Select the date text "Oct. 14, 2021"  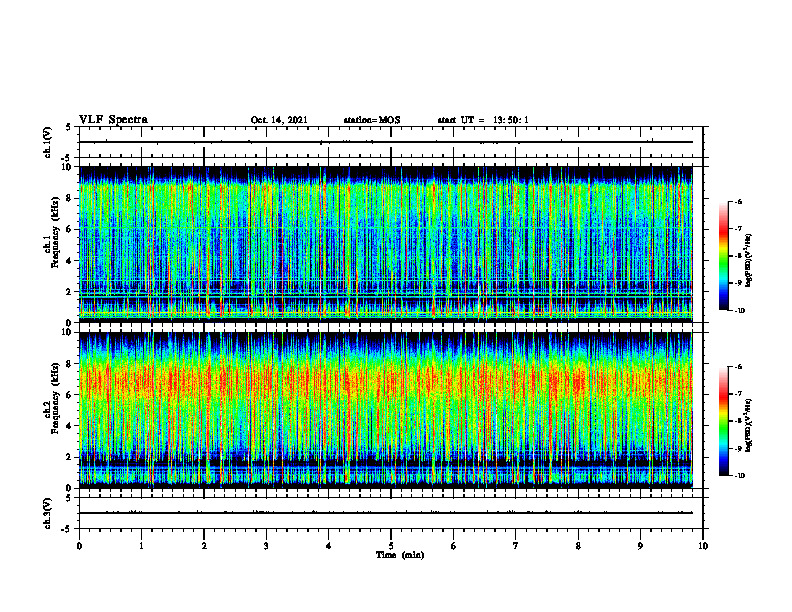click(279, 120)
